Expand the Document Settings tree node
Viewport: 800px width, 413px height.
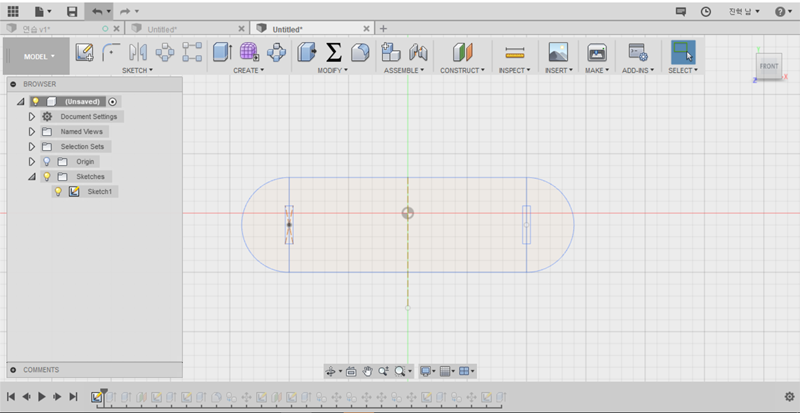32,116
